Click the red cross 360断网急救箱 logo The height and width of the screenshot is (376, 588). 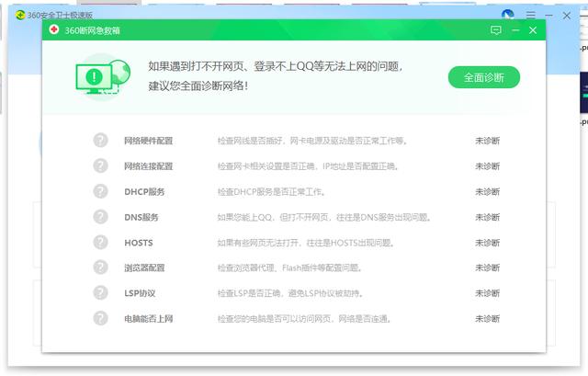[x=57, y=30]
